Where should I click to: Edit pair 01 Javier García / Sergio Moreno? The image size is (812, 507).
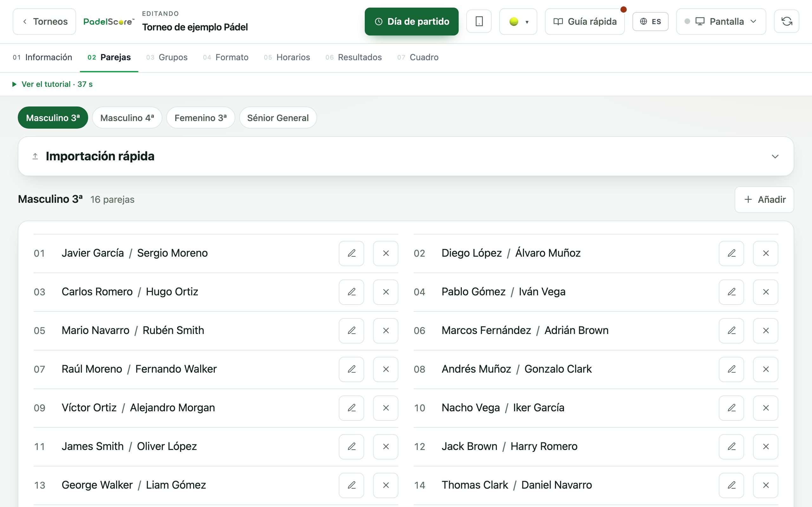tap(351, 253)
